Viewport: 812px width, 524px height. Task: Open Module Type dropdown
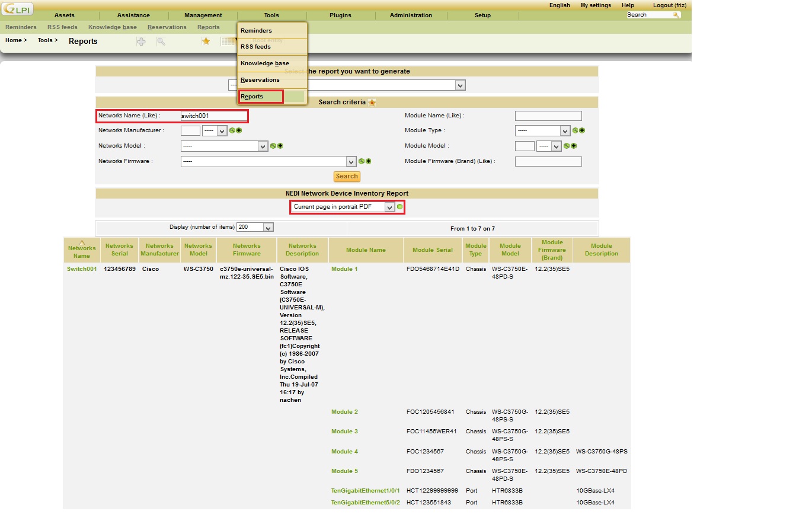(543, 130)
